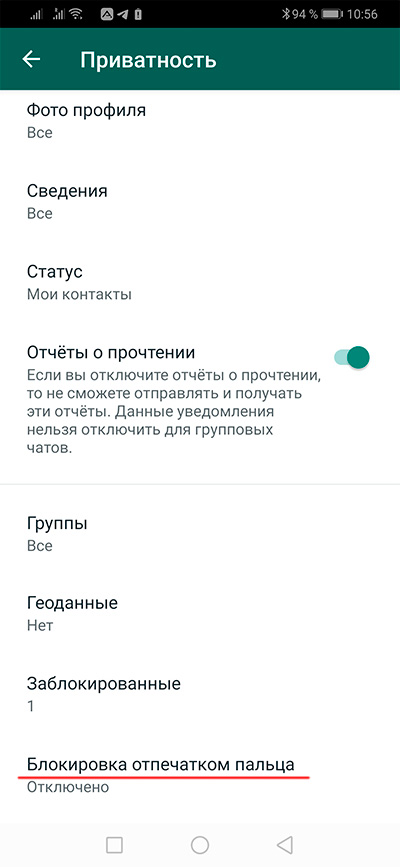Tap the Приватность page title
400x867 pixels.
pos(148,60)
